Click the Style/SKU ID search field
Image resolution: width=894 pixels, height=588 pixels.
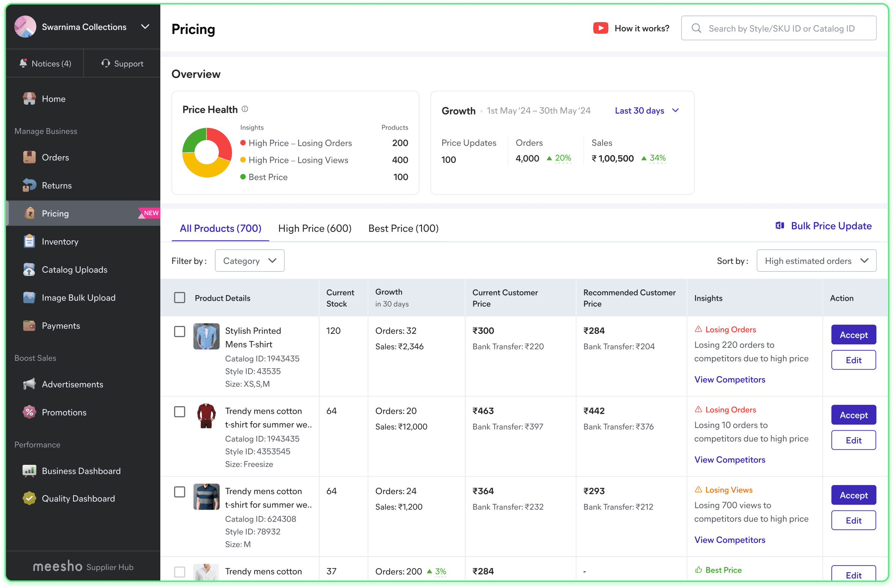[779, 28]
